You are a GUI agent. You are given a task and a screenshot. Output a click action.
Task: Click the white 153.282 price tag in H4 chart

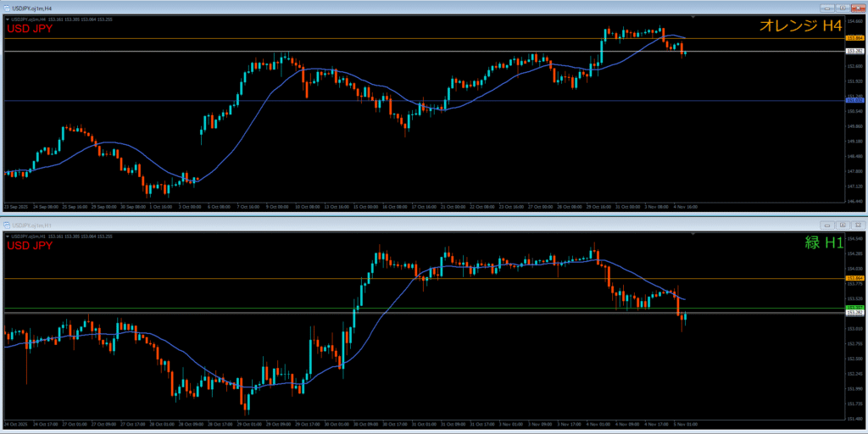click(855, 51)
